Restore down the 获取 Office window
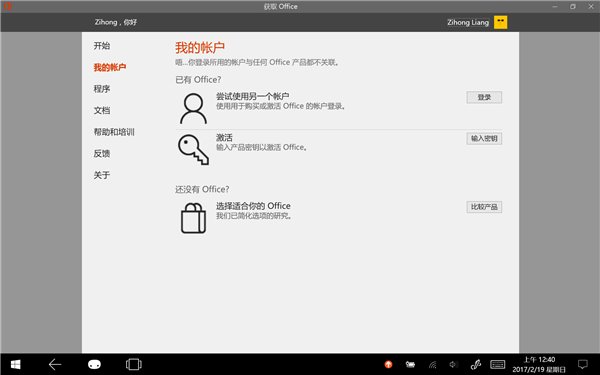 click(x=573, y=7)
